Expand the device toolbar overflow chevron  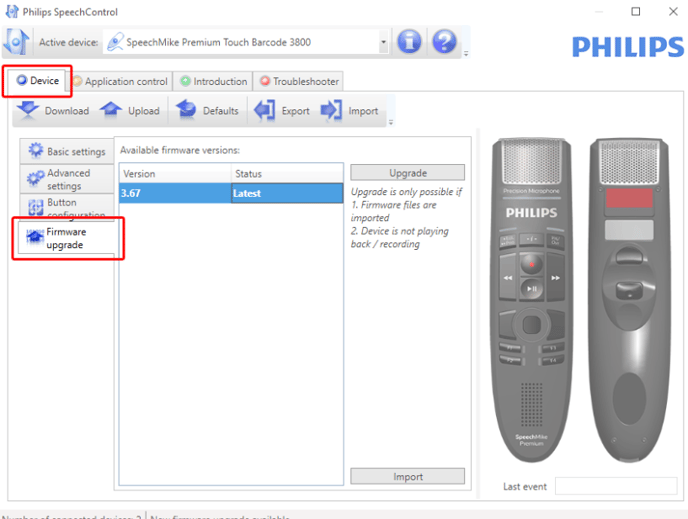(391, 122)
